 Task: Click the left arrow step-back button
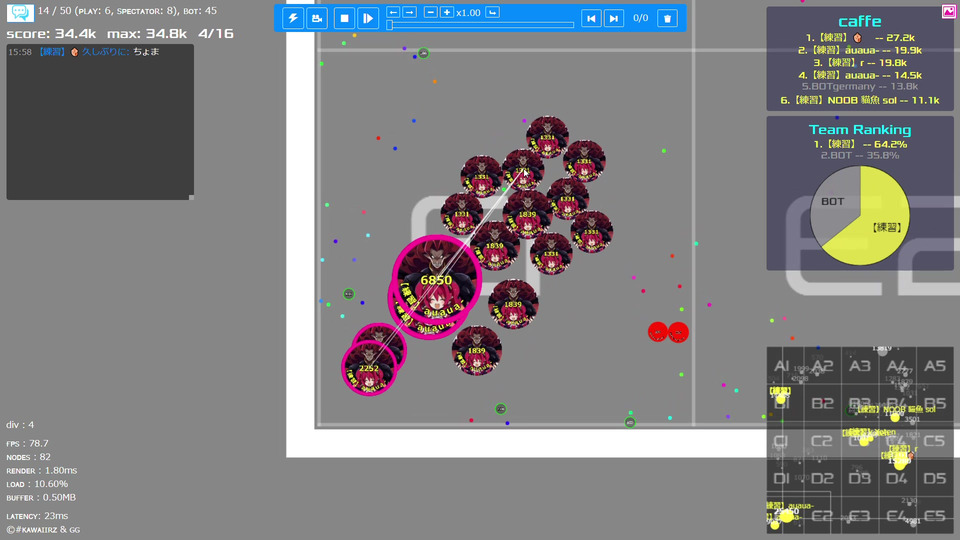[x=393, y=12]
